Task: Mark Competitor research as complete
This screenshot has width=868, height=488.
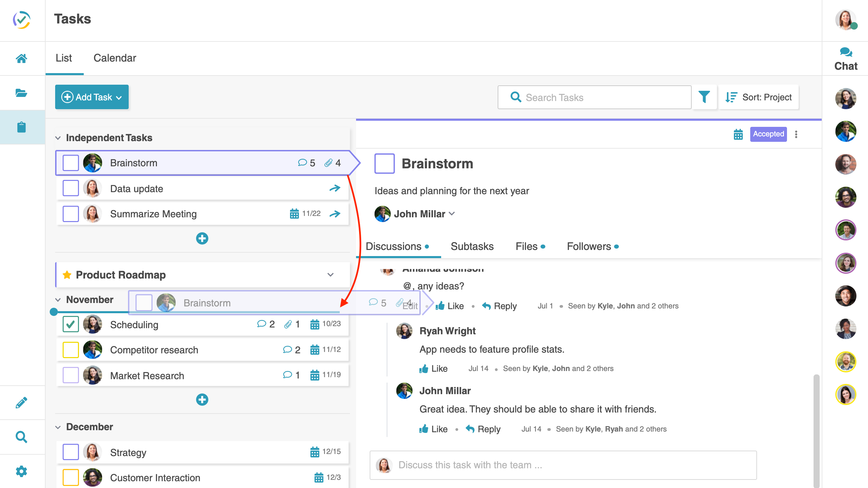Action: [70, 350]
